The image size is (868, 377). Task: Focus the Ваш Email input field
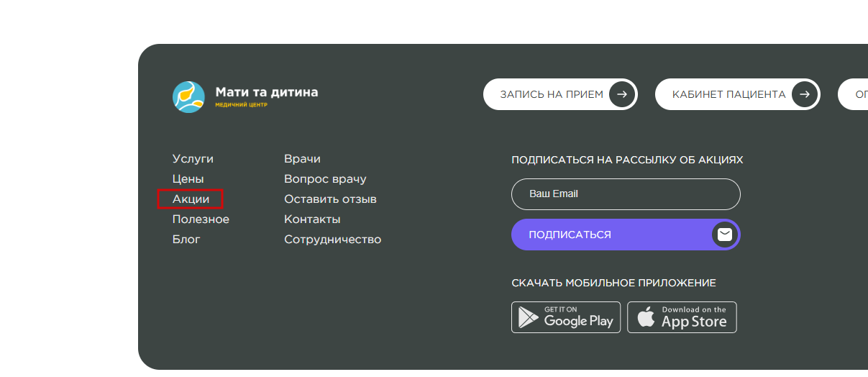point(626,194)
